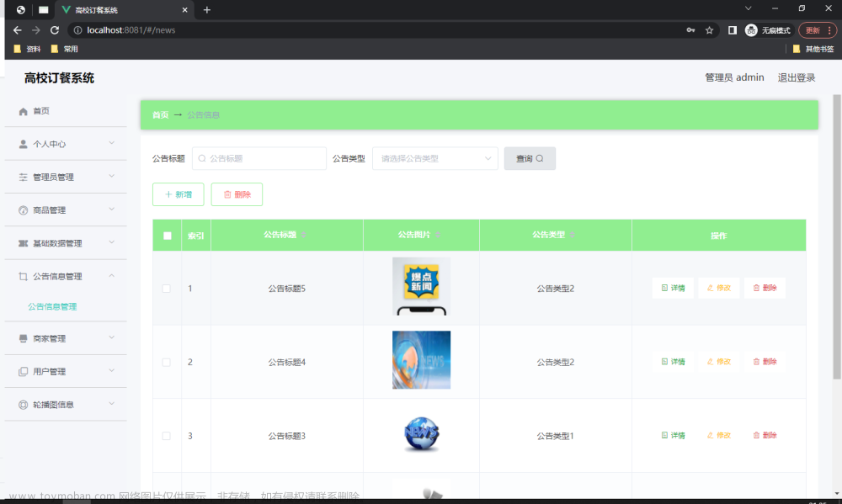Click the site info icon before localhost

tap(77, 30)
